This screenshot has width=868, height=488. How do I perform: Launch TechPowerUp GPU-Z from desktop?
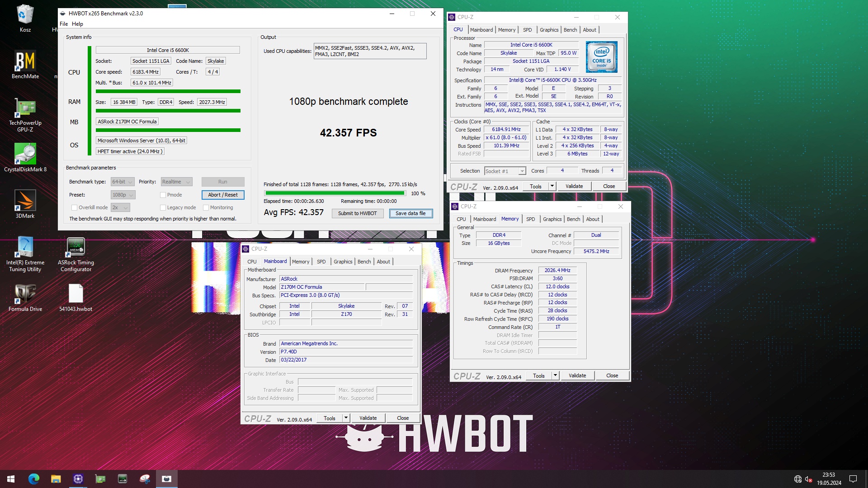pyautogui.click(x=25, y=115)
